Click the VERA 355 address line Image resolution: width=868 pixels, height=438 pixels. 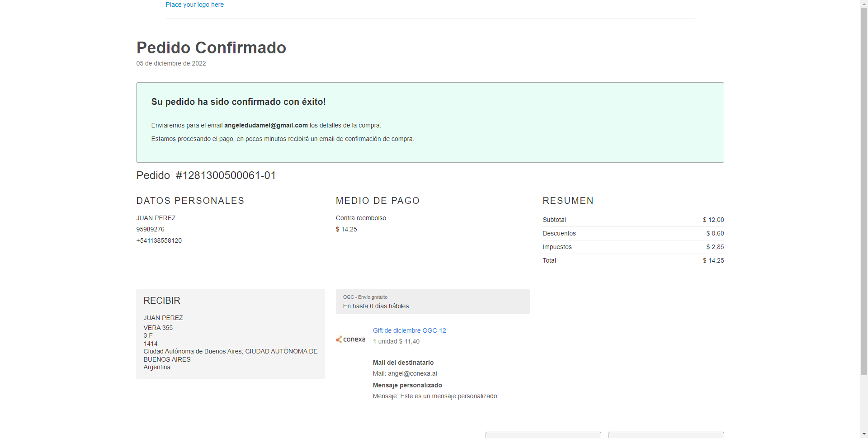pos(158,328)
